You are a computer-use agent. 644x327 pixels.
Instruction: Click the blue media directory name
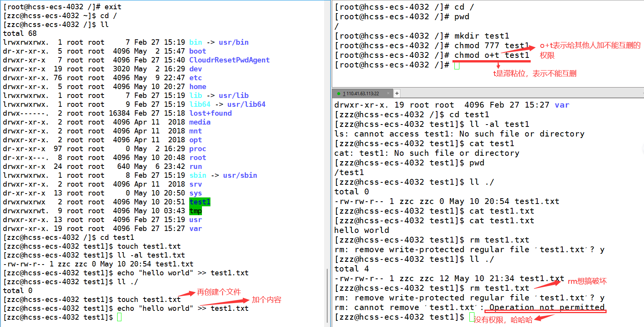coord(200,122)
